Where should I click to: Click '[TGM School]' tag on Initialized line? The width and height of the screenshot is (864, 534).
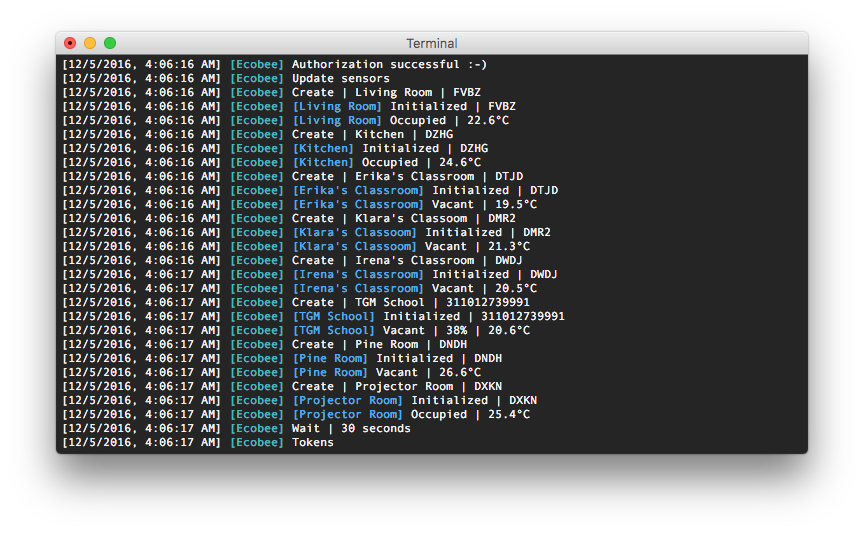point(333,316)
